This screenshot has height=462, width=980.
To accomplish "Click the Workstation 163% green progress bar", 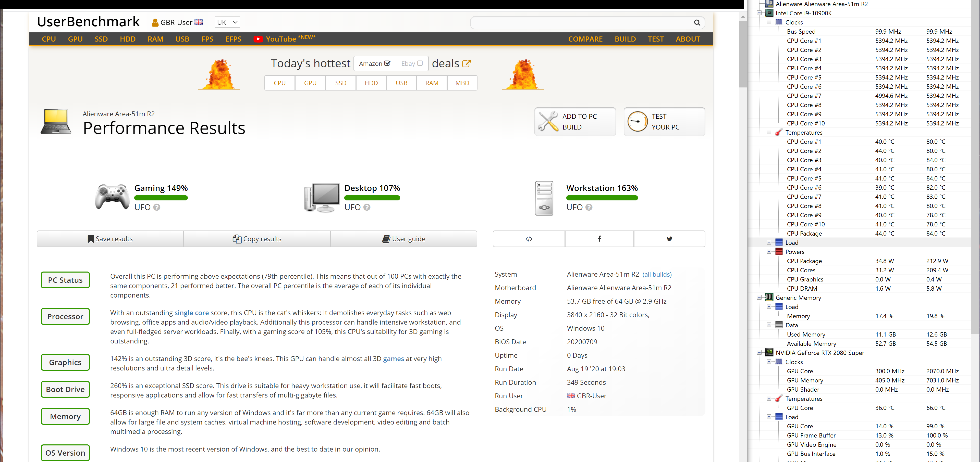I will pyautogui.click(x=602, y=198).
